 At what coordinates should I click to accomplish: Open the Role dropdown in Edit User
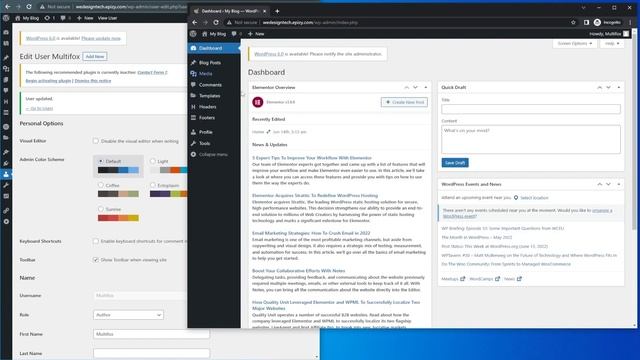pyautogui.click(x=128, y=315)
